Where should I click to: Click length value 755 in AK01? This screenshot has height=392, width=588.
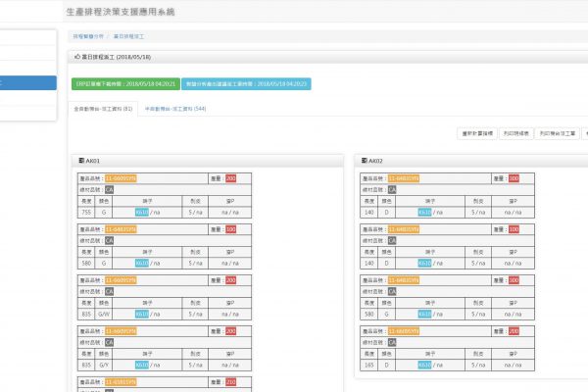coord(86,213)
